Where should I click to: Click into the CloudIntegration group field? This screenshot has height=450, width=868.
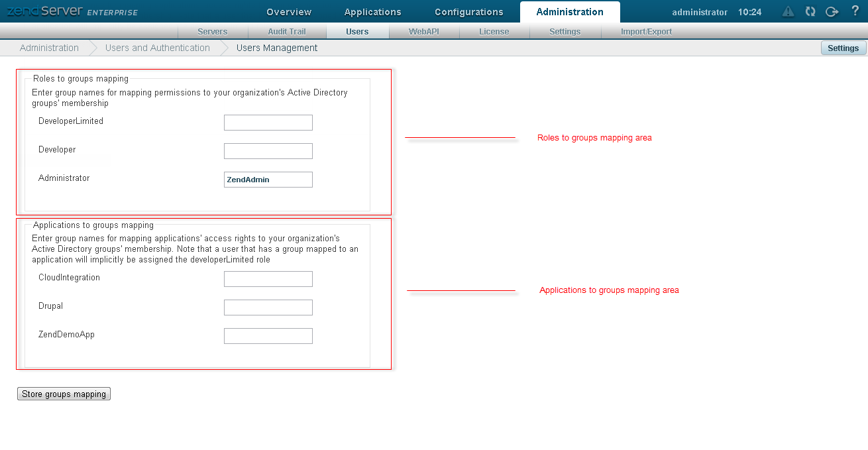tap(268, 279)
